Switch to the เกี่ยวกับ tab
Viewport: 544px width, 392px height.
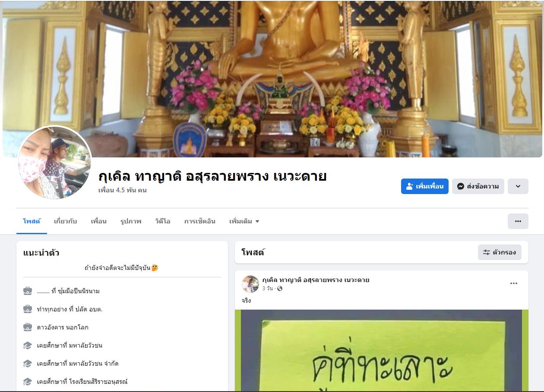pyautogui.click(x=66, y=221)
